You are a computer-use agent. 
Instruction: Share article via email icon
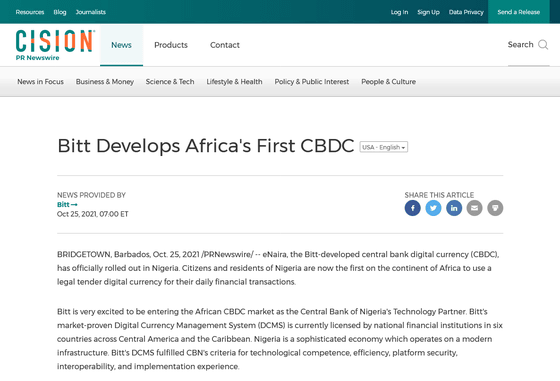pos(475,208)
